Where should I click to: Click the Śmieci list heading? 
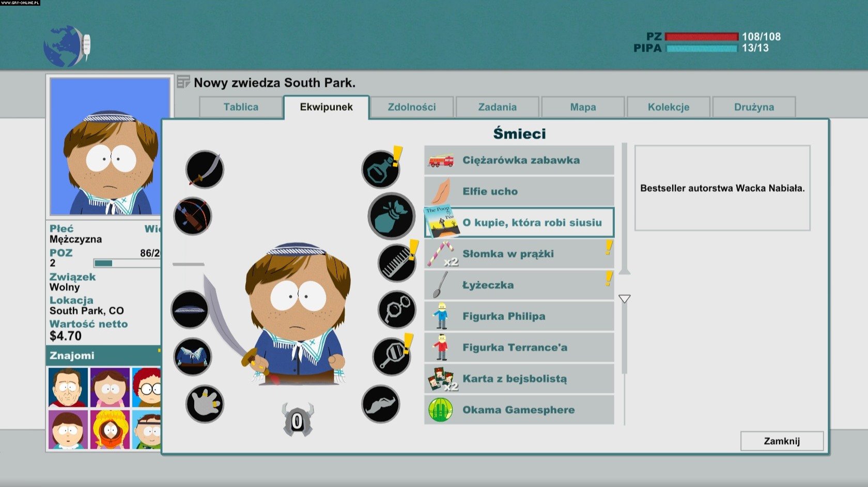pyautogui.click(x=519, y=133)
